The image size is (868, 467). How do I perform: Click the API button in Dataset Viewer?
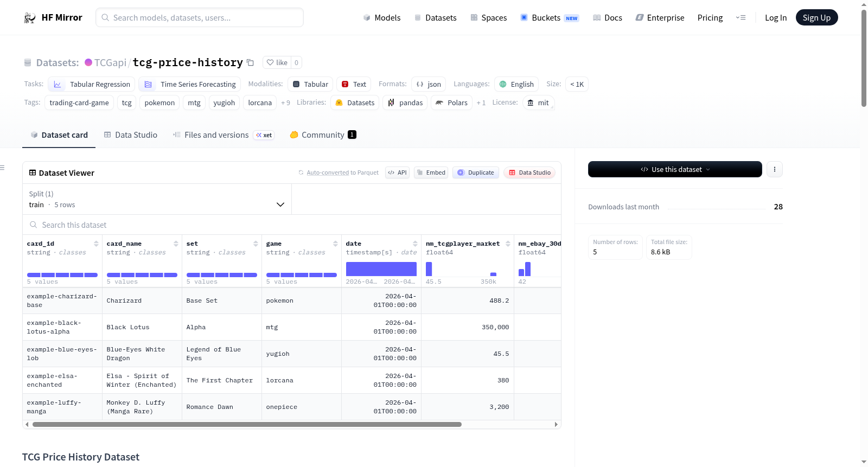tap(397, 172)
